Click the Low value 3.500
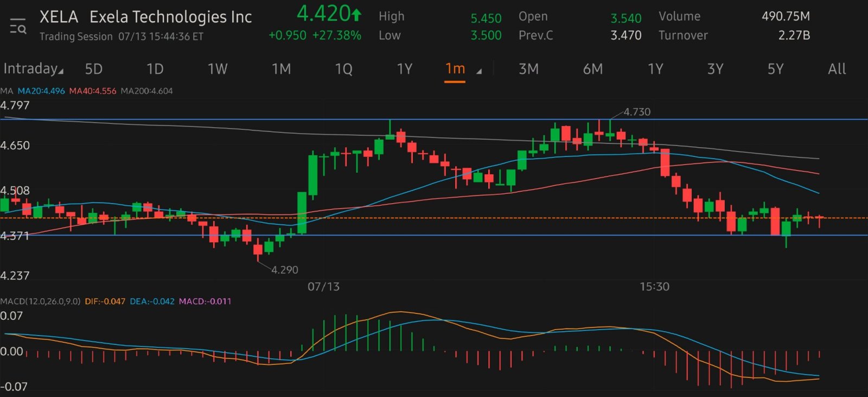The width and height of the screenshot is (868, 397). coord(486,35)
